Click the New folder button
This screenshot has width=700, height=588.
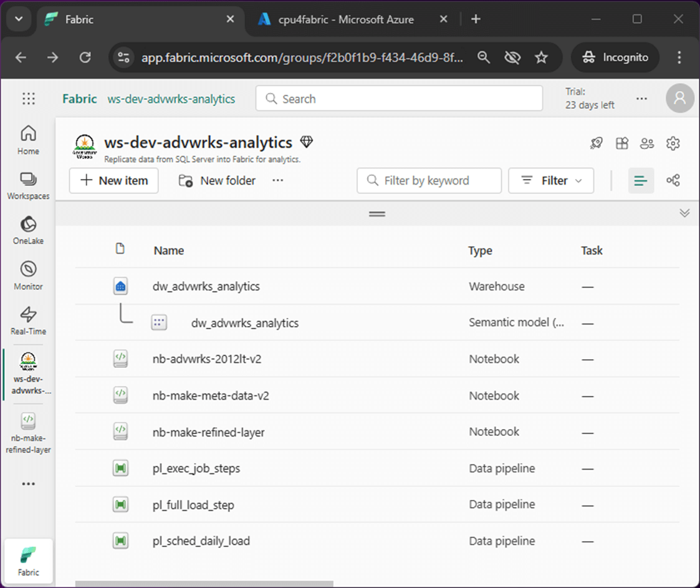pyautogui.click(x=217, y=181)
